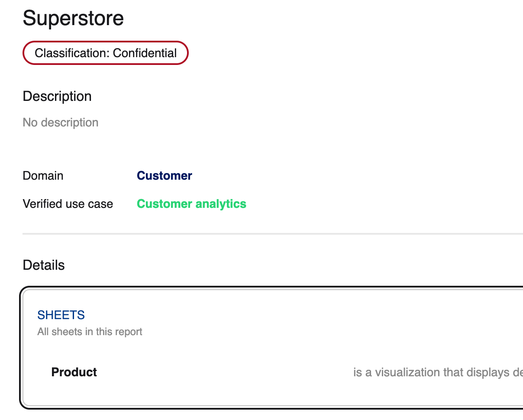Open the Customer analytics use case link

pyautogui.click(x=191, y=204)
